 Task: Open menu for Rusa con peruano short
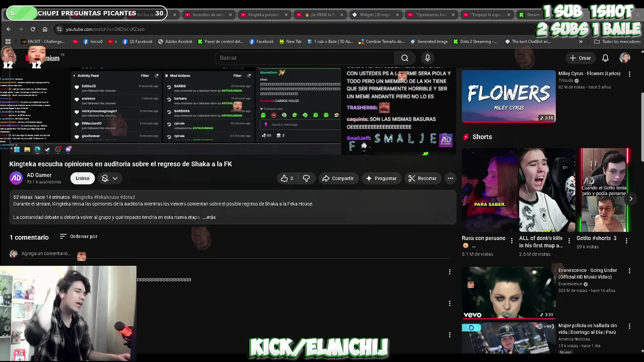pos(512,241)
